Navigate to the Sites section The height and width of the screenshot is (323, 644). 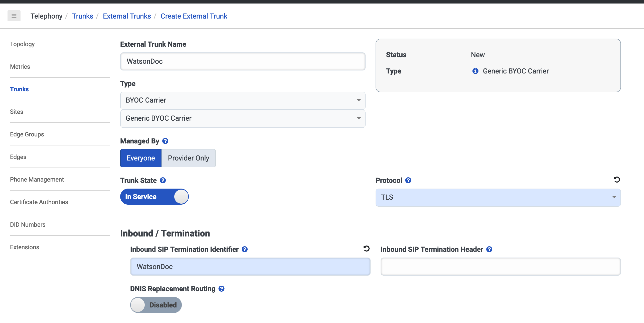[x=17, y=112]
